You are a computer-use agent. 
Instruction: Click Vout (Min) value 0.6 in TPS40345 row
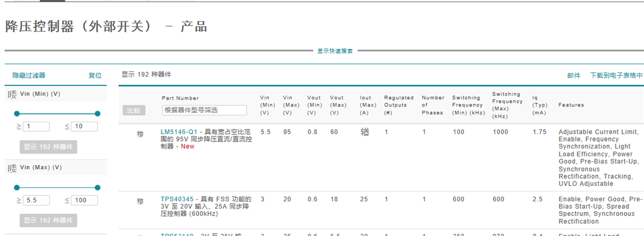[312, 199]
